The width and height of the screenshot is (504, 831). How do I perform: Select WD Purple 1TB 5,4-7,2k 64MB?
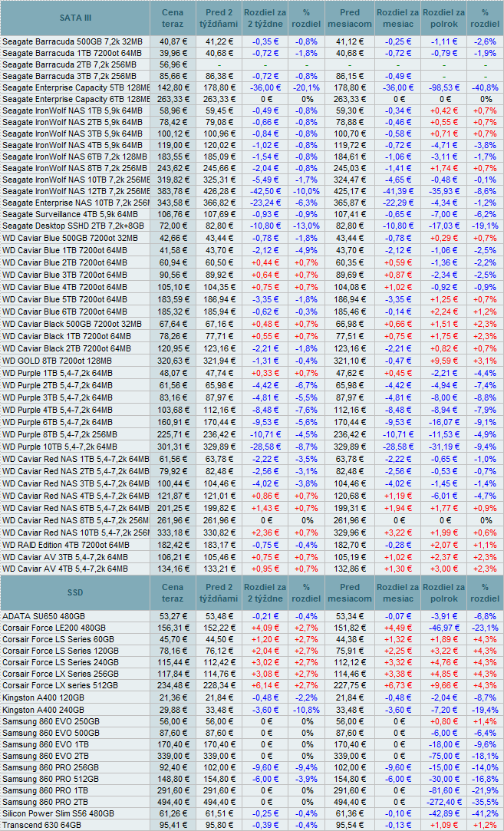click(x=58, y=373)
